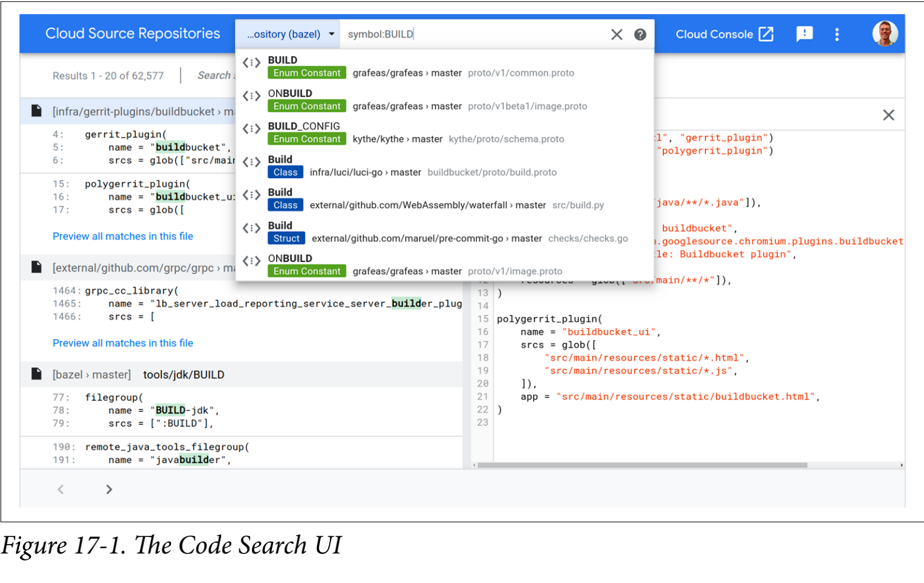The image size is (924, 583).
Task: Go to Cloud Source Repositories home title
Action: coord(133,34)
